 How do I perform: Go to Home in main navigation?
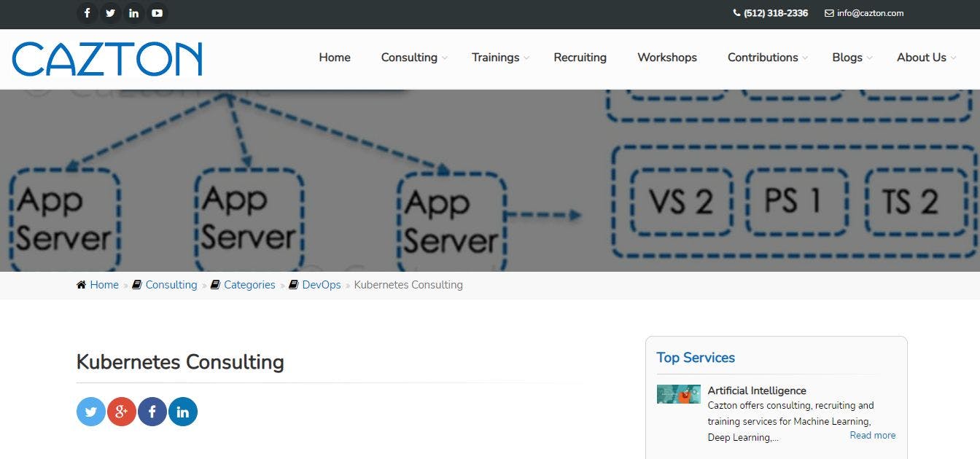(x=335, y=58)
